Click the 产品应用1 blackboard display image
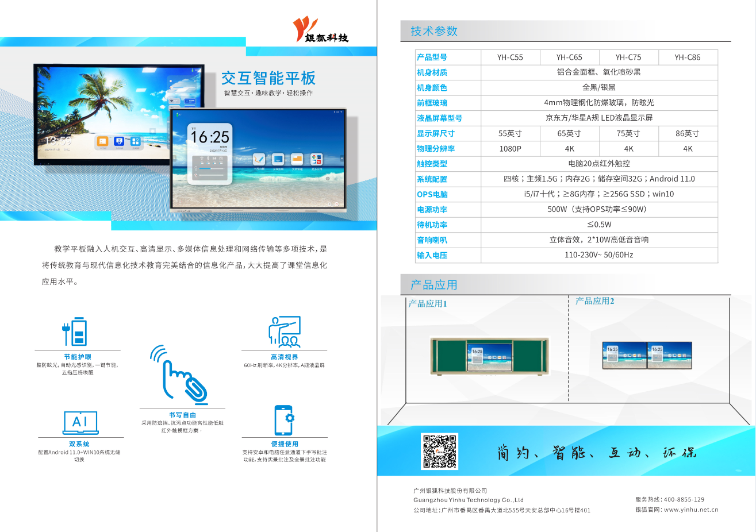This screenshot has width=756, height=532. click(489, 356)
